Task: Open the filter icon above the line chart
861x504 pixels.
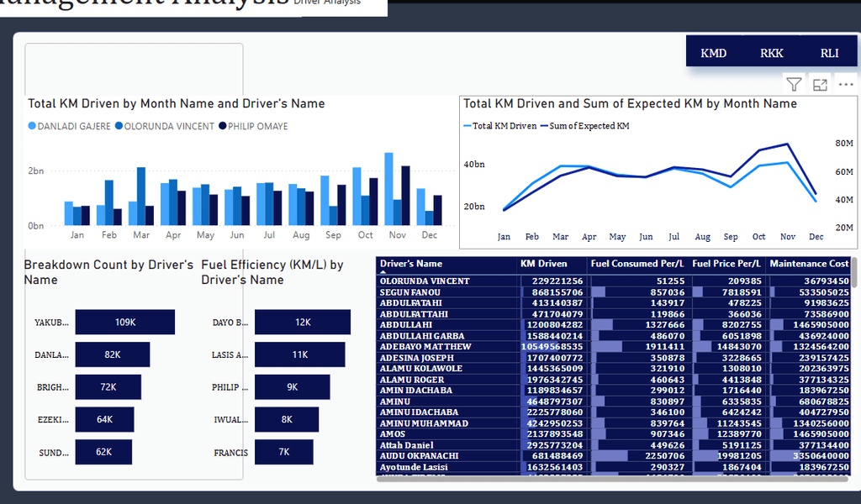Action: click(x=794, y=85)
